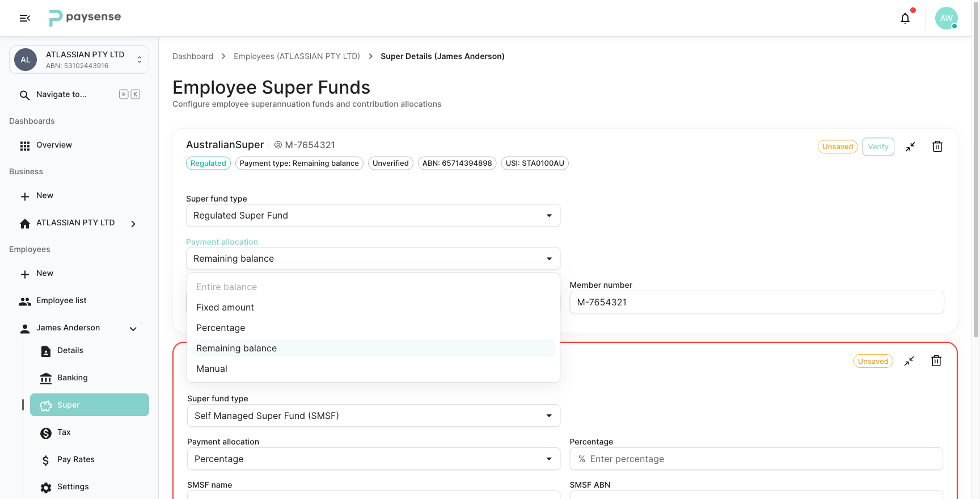Viewport: 980px width, 499px height.
Task: Open notifications bell
Action: click(905, 18)
